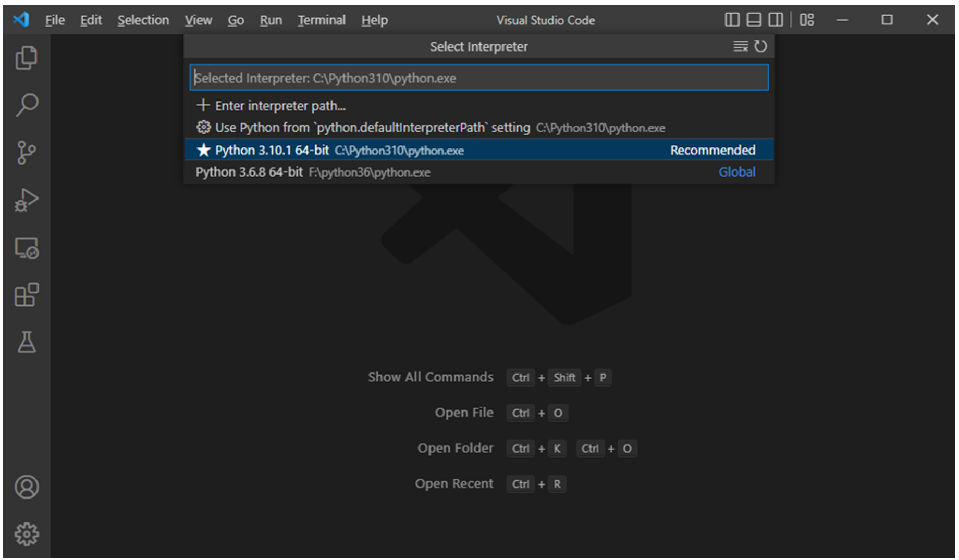Open the Selection menu

(x=143, y=20)
